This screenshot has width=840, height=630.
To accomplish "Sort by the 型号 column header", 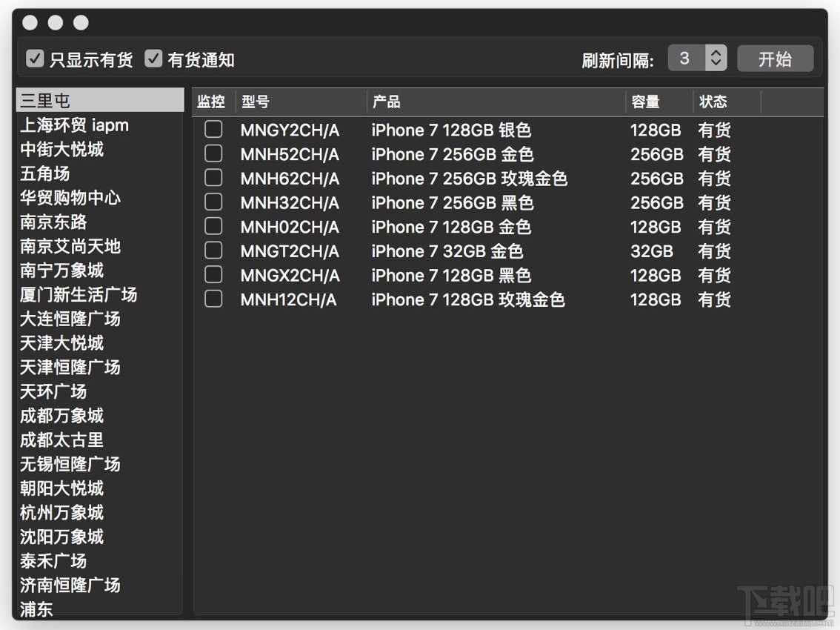I will pos(250,102).
